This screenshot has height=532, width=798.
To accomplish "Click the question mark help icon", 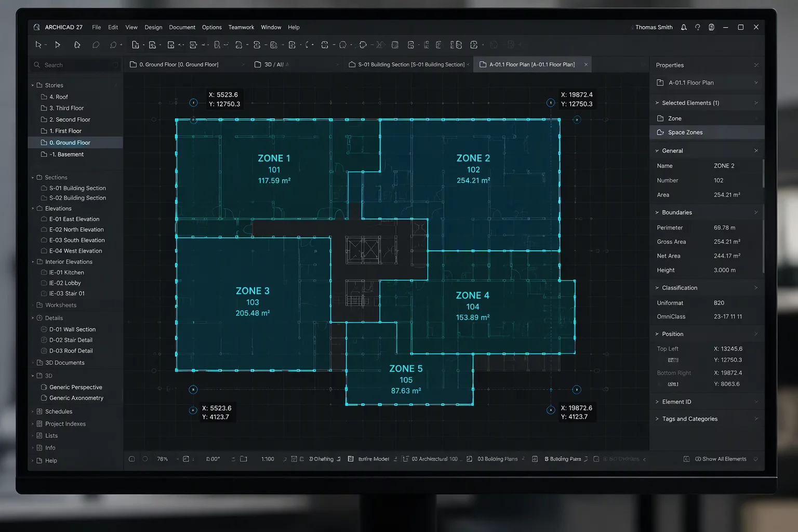I will tap(698, 27).
